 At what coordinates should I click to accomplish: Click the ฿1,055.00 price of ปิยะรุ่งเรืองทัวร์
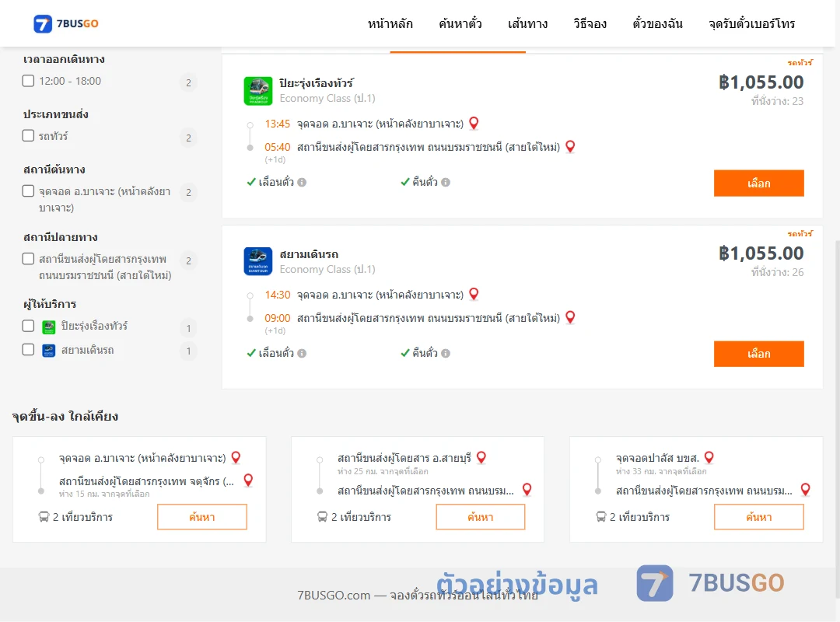coord(761,82)
